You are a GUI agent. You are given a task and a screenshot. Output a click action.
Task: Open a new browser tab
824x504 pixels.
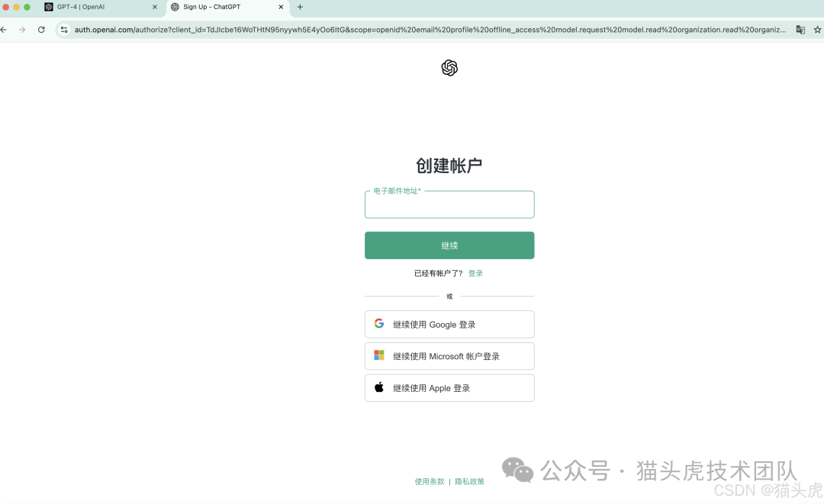(x=300, y=7)
